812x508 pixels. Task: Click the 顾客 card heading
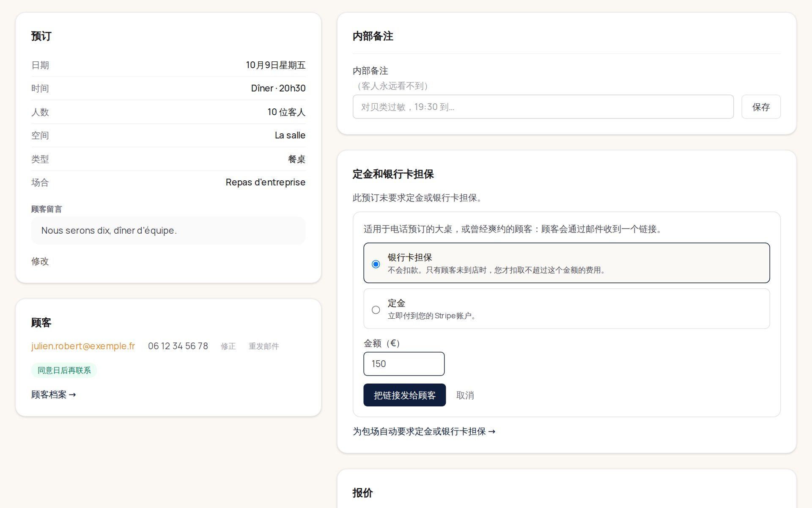click(x=41, y=323)
